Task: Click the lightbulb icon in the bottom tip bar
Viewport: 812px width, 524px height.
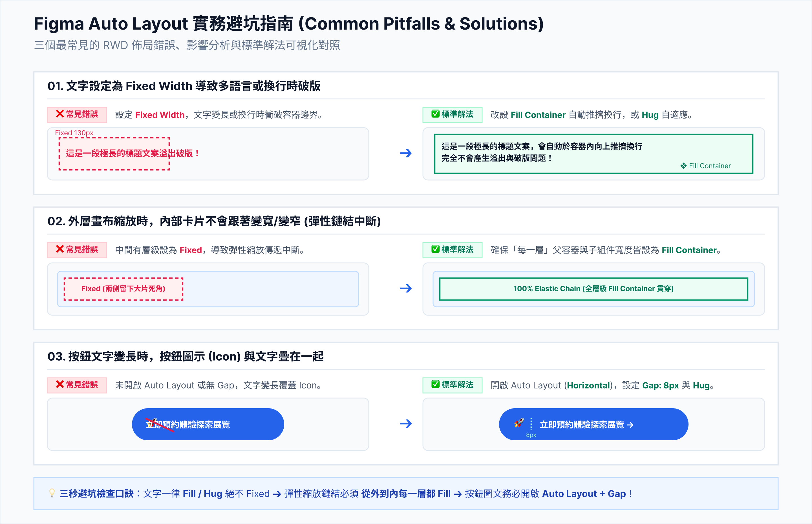Action: click(x=52, y=493)
